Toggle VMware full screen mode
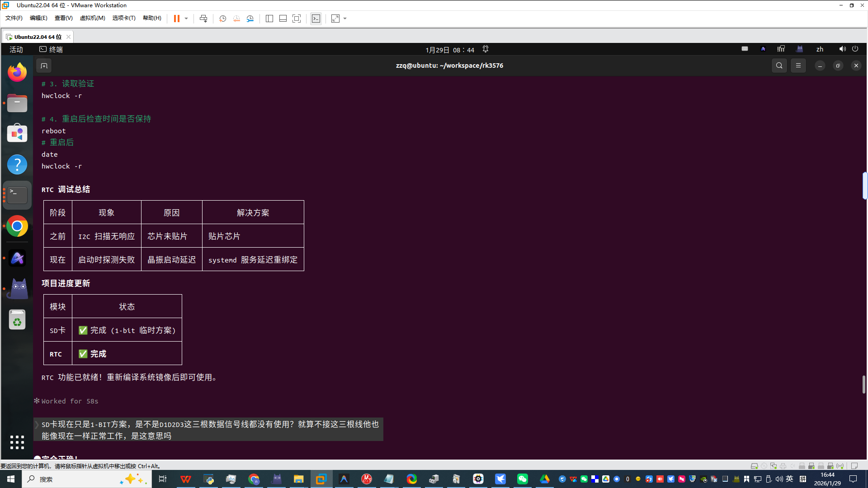Viewport: 868px width, 488px height. click(x=297, y=19)
